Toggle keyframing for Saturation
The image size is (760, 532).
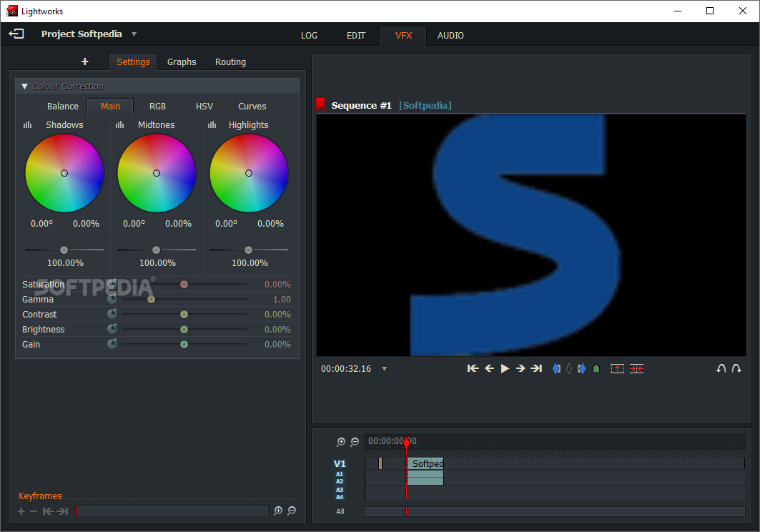112,284
